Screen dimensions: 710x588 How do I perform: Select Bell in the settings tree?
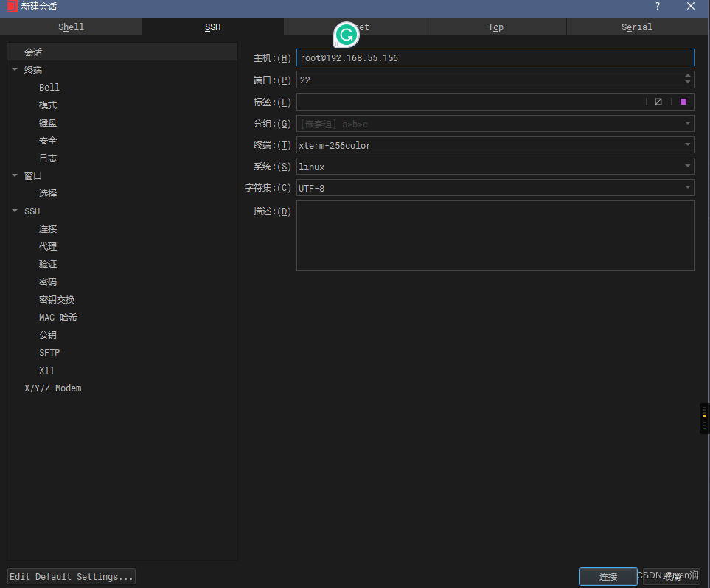49,87
